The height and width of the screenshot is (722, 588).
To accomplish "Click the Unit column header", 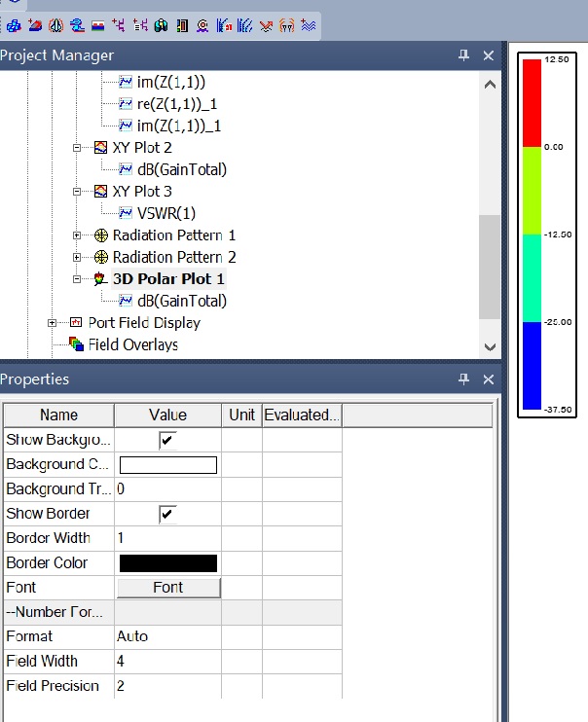I will pyautogui.click(x=242, y=415).
